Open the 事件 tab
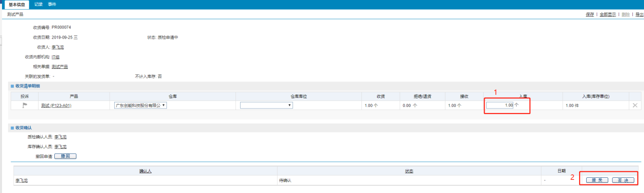This screenshot has height=193, width=644. point(52,4)
